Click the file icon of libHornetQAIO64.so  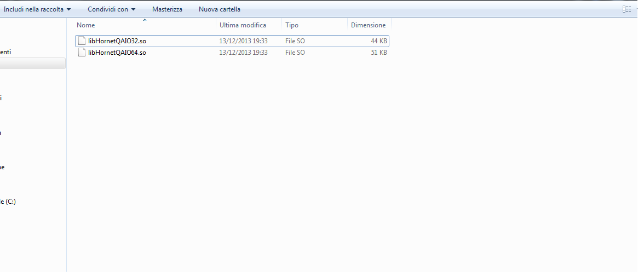pyautogui.click(x=82, y=53)
